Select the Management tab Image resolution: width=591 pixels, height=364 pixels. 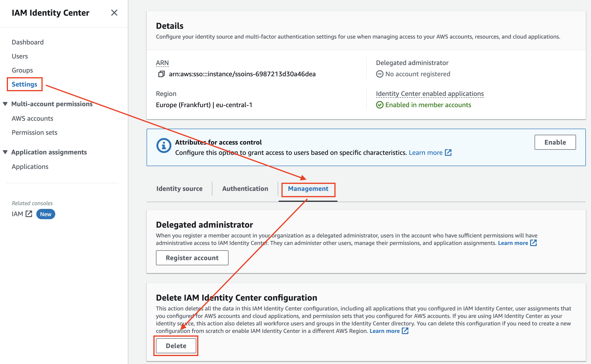308,189
